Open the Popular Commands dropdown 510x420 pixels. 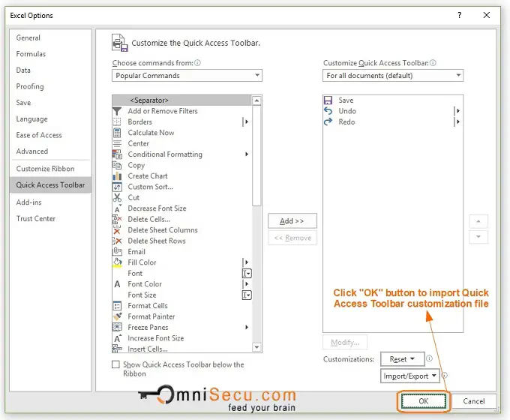click(x=187, y=76)
